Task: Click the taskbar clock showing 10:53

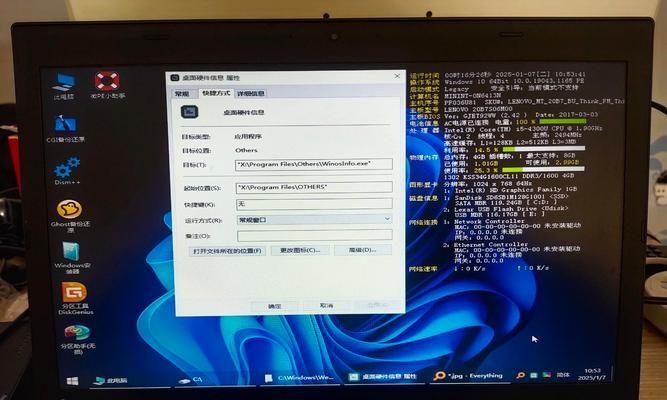Action: pos(592,374)
